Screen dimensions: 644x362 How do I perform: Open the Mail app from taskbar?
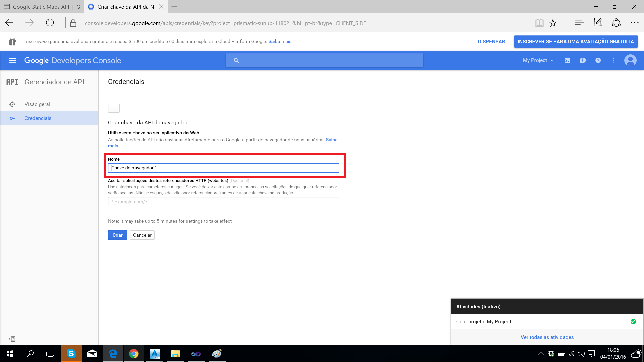click(92, 354)
